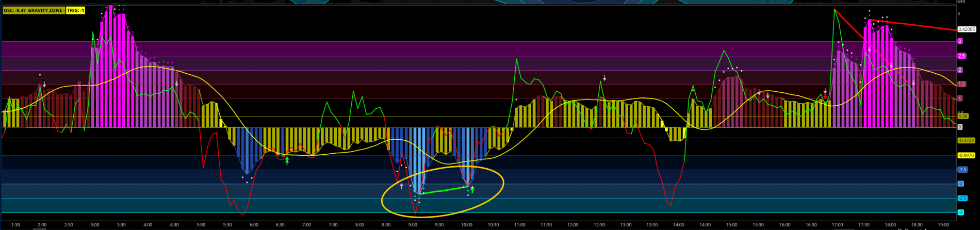
Task: Click the green up arrow near 6:30
Action: 287,161
